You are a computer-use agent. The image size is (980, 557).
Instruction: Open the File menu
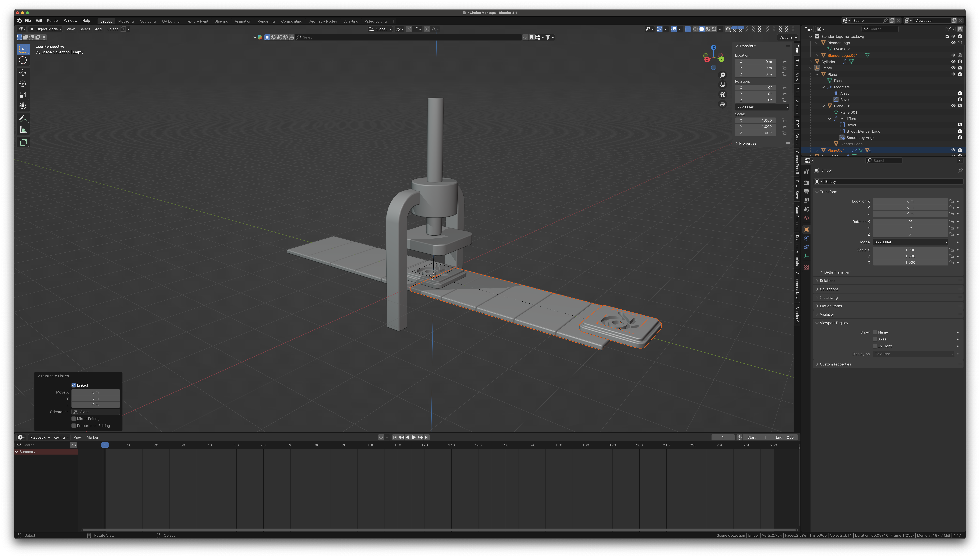click(x=28, y=21)
